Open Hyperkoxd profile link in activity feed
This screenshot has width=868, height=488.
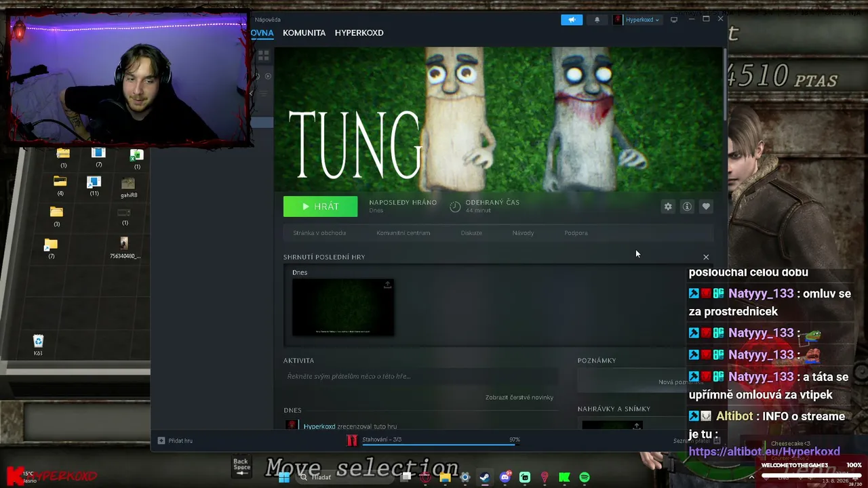[319, 426]
